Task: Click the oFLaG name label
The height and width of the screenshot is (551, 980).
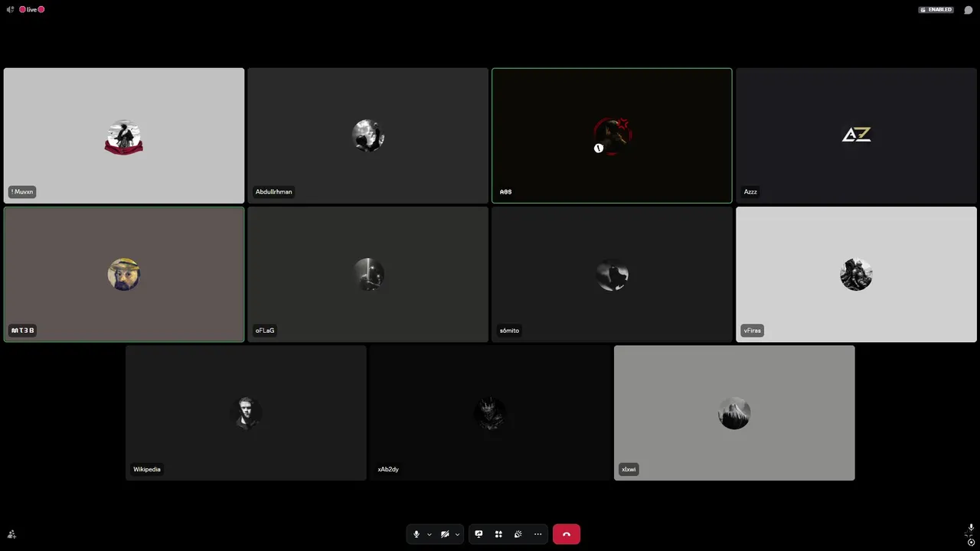Action: (x=265, y=331)
